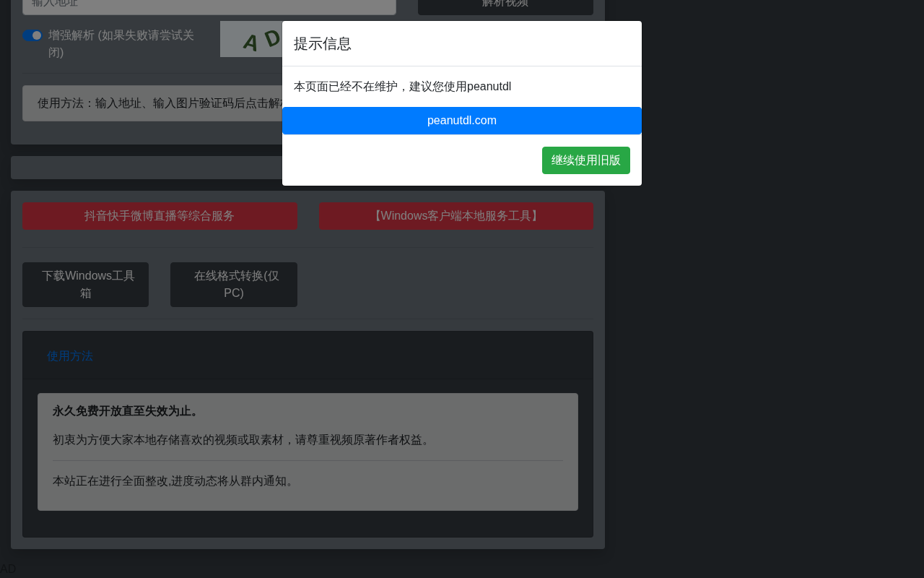Click the 永久免费开放直至失效为止 heading
924x578 pixels.
128,411
